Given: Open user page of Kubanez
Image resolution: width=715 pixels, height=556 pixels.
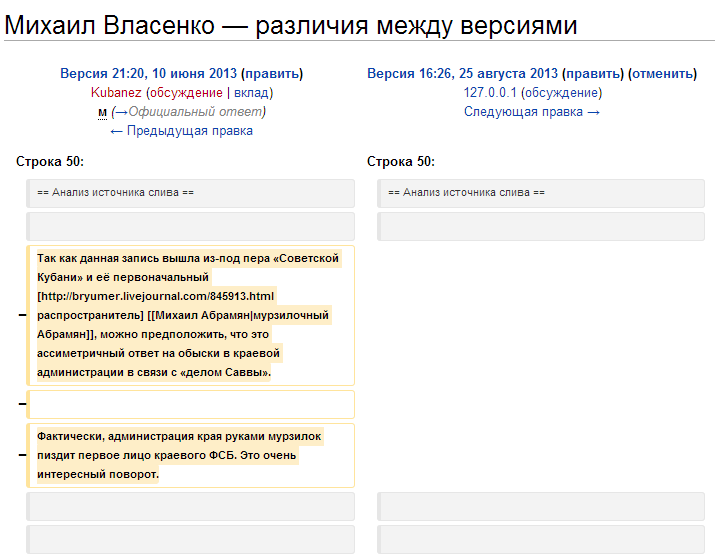Looking at the screenshot, I should [x=116, y=92].
